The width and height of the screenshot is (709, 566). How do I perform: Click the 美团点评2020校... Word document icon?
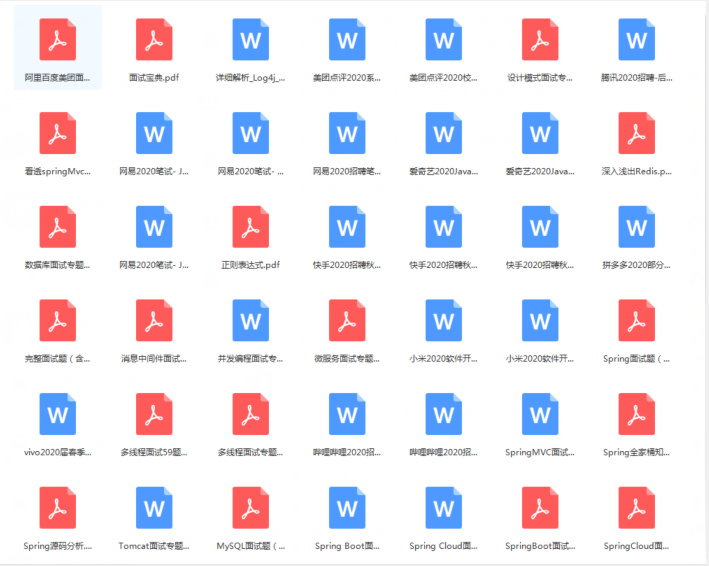(x=444, y=39)
